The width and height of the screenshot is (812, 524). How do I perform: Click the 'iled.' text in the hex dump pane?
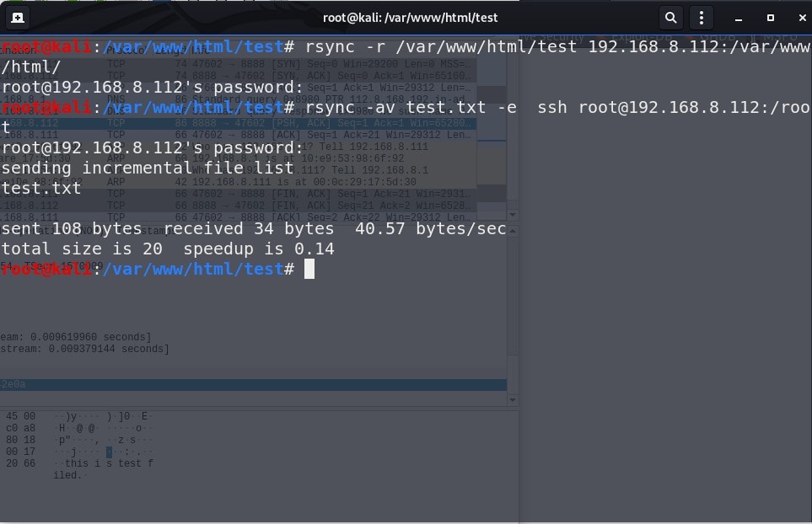pos(67,475)
